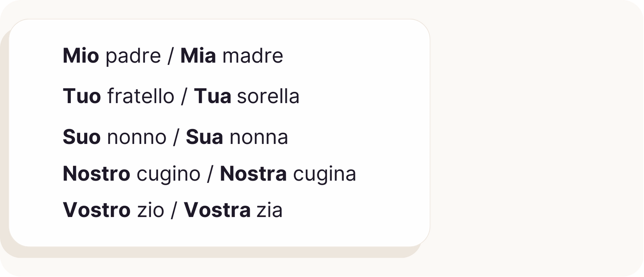Select the word zio
Screen dimensions: 644x277
pyautogui.click(x=151, y=210)
